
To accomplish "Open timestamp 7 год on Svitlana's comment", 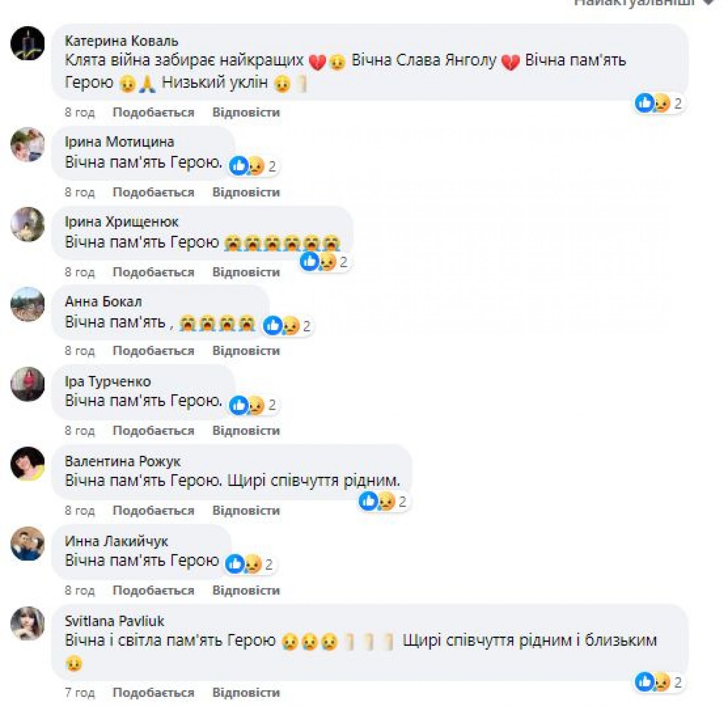I will 80,692.
